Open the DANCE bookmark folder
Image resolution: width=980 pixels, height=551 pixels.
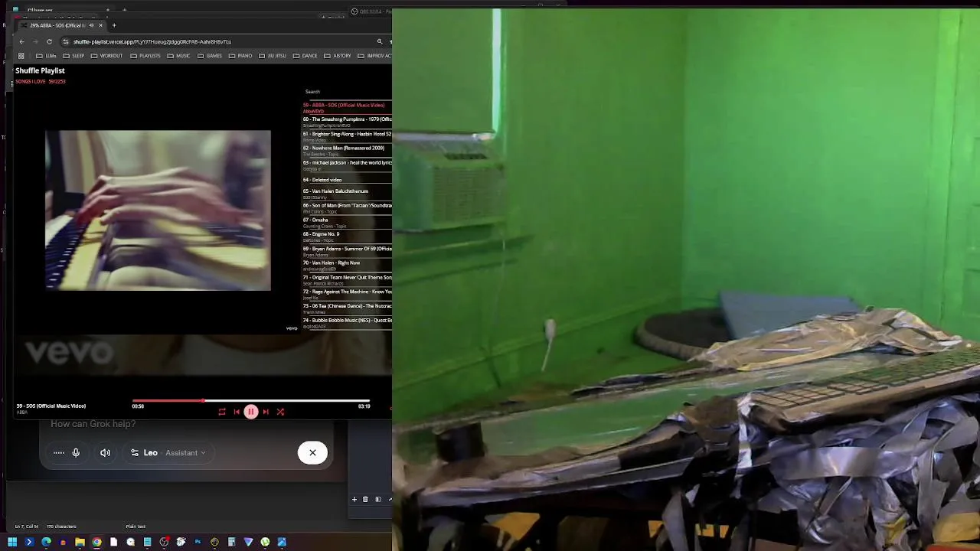click(305, 56)
